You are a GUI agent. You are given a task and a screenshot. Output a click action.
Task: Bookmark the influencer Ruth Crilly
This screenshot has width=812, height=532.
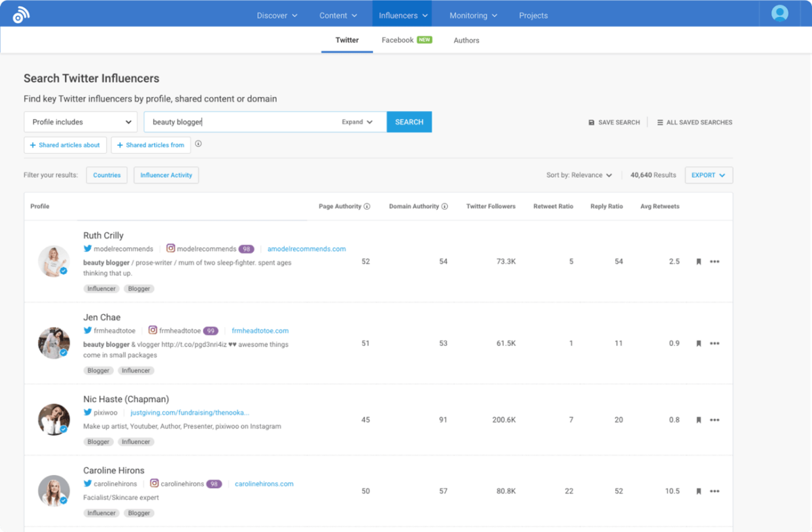[x=698, y=261]
